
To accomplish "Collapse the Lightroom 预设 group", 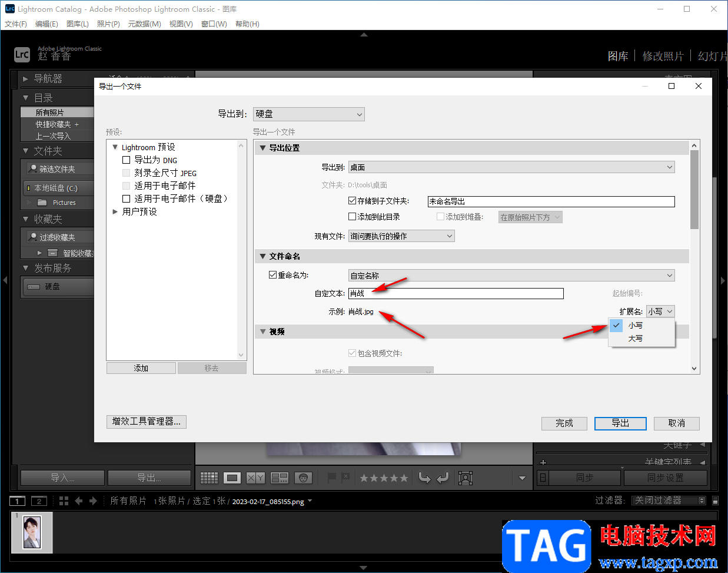I will 115,147.
